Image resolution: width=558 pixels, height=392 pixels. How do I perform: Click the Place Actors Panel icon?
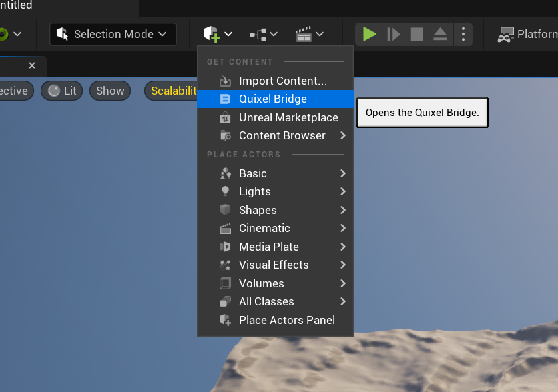click(x=225, y=320)
